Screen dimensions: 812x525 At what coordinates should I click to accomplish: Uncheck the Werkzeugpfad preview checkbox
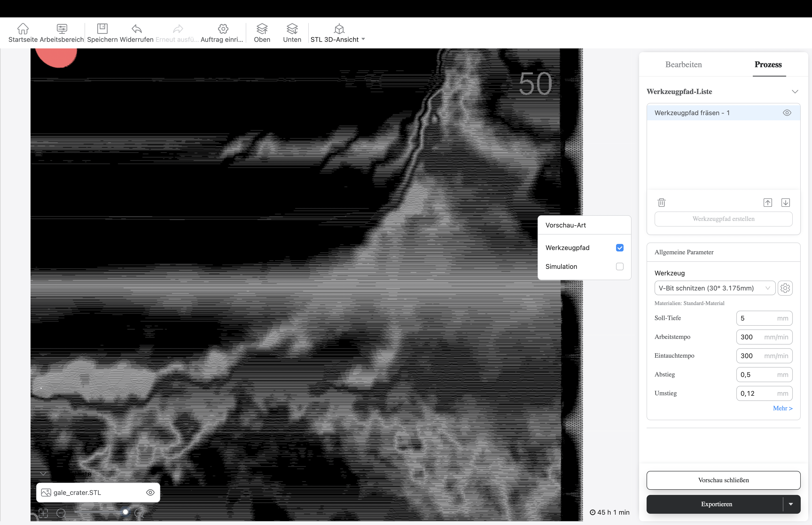coord(620,248)
